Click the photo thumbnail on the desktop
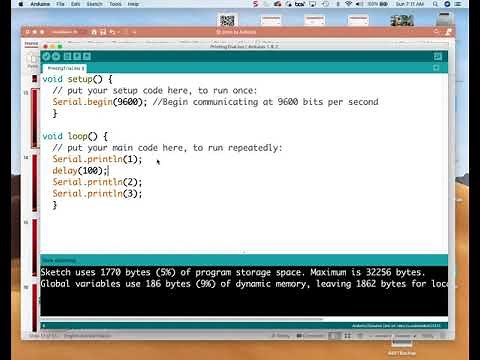480x360 pixels. point(402,20)
